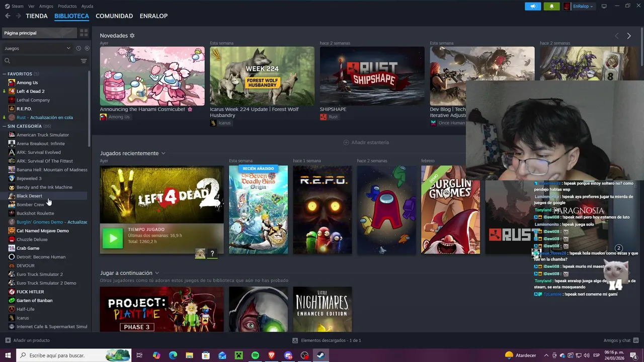The image size is (644, 362).
Task: Open Amigos y chat
Action: (621, 340)
